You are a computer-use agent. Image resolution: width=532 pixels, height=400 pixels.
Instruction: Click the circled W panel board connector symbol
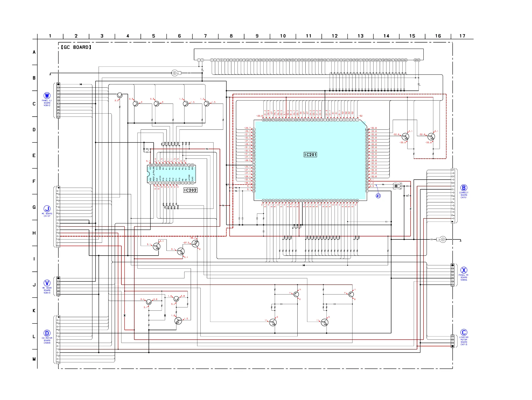(47, 96)
